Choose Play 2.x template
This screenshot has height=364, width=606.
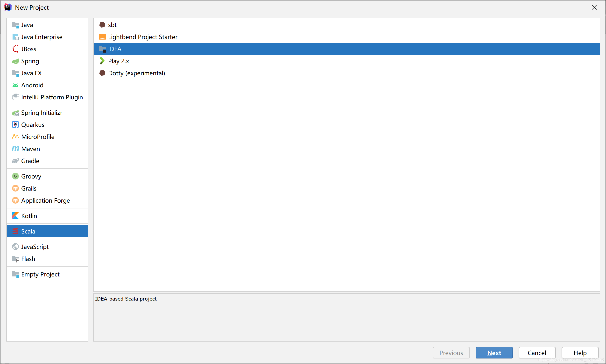coord(346,61)
